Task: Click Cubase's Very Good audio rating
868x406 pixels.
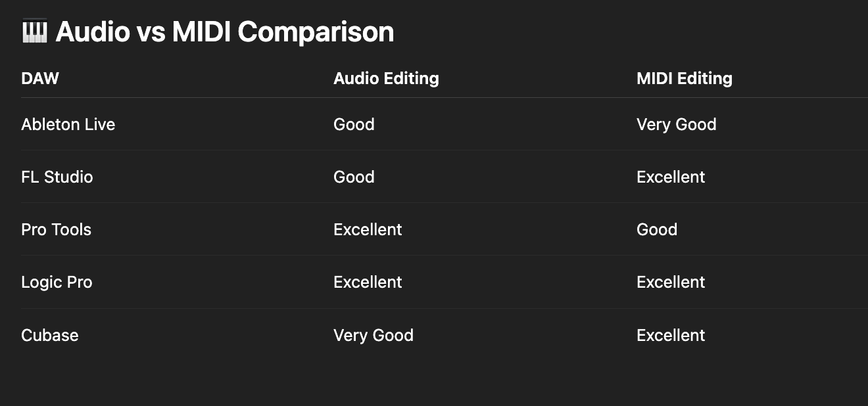Action: [374, 335]
